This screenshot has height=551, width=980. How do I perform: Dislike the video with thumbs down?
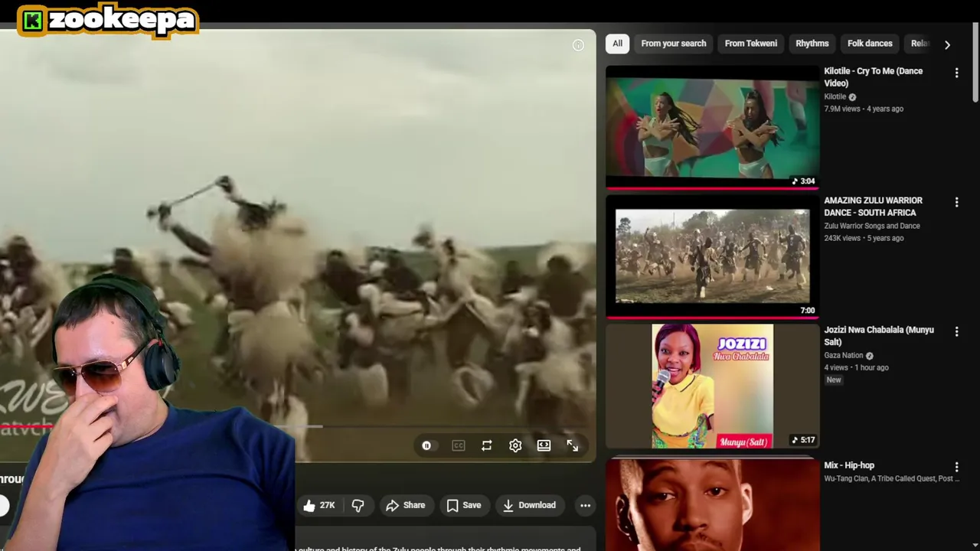[358, 505]
